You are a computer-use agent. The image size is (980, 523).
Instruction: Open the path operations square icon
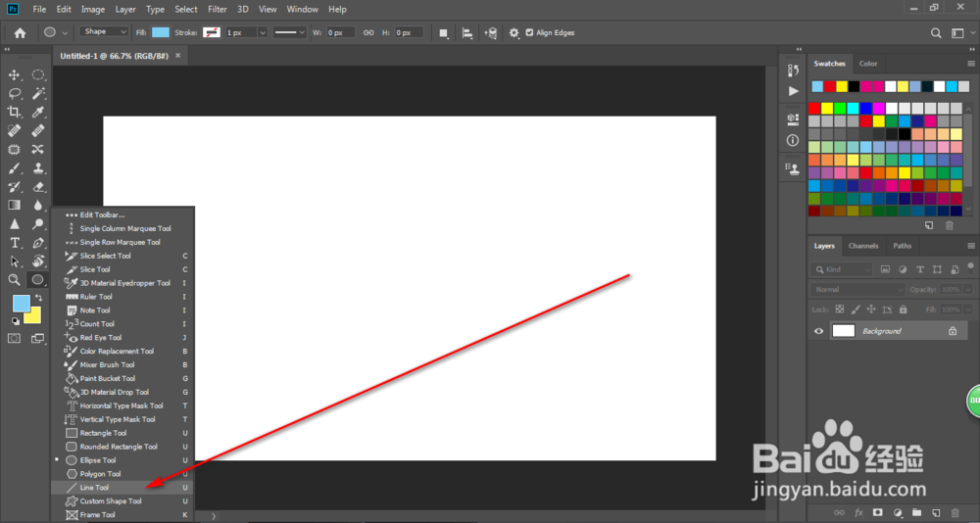pyautogui.click(x=444, y=33)
